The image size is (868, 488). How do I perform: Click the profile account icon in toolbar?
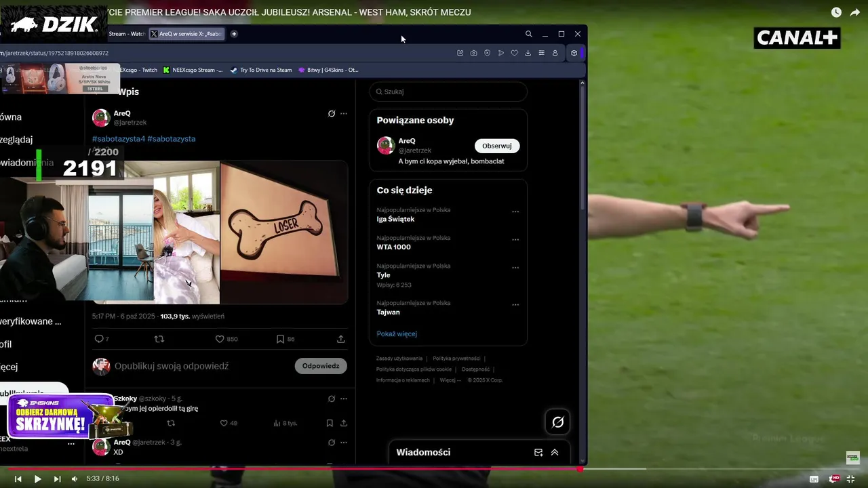[555, 53]
